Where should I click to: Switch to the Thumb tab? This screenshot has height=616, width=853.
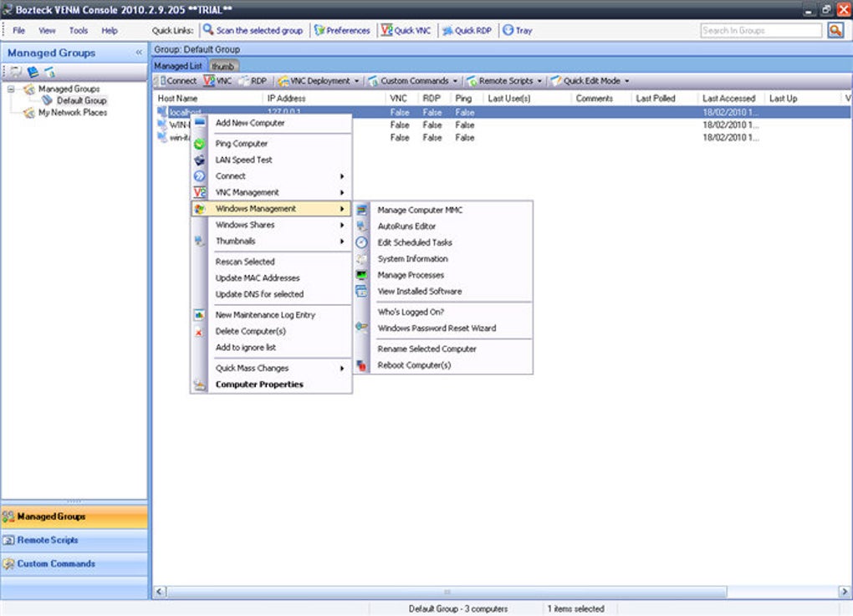[x=223, y=66]
